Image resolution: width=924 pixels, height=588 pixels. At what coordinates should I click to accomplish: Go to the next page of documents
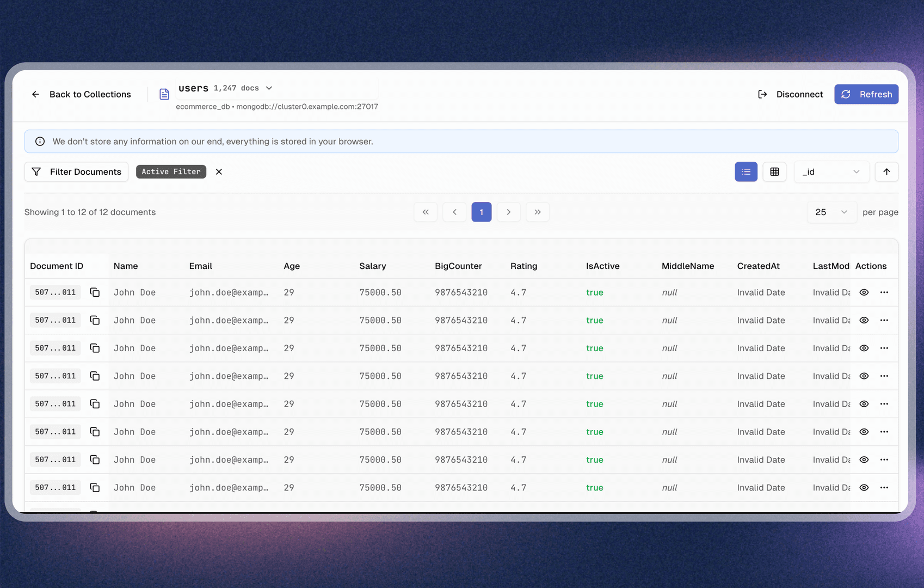coord(508,212)
